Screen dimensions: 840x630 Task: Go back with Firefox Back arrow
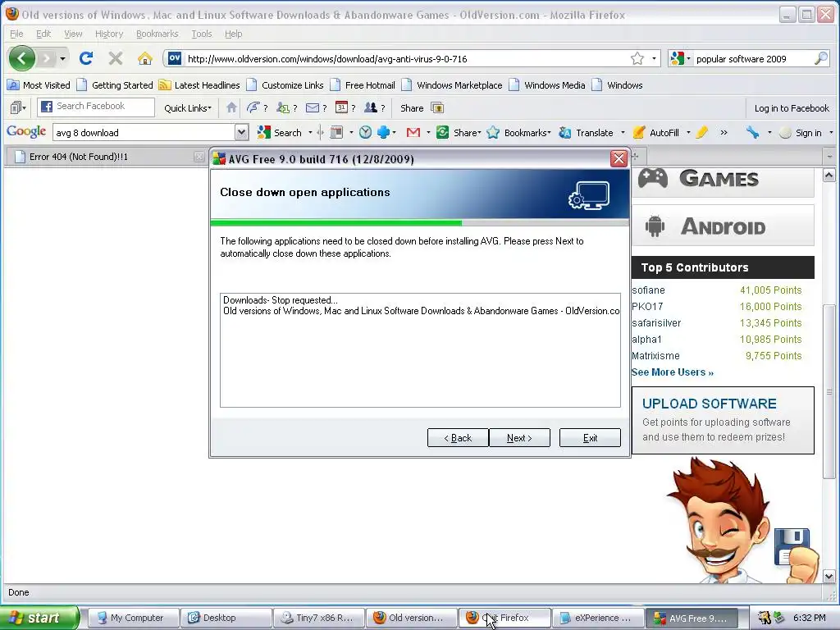[22, 58]
